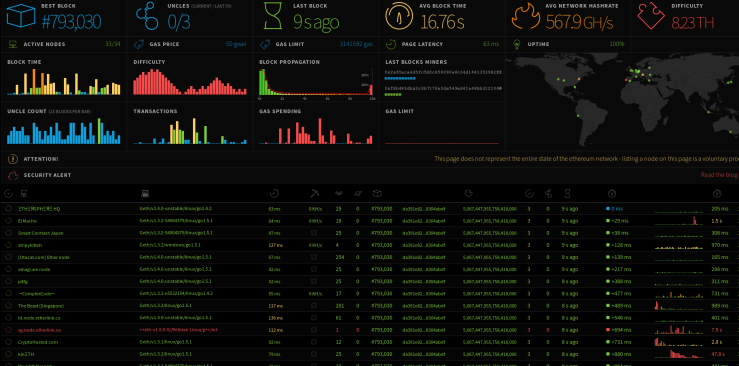Image resolution: width=739 pixels, height=366 pixels.
Task: Sort table by peers icon
Action: 338,193
